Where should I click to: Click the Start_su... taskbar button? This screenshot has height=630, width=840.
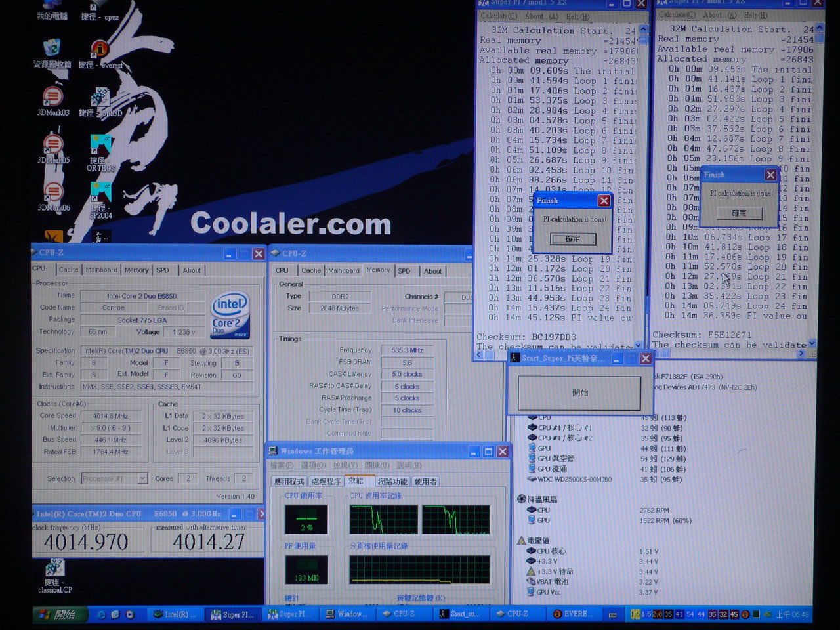click(x=463, y=614)
